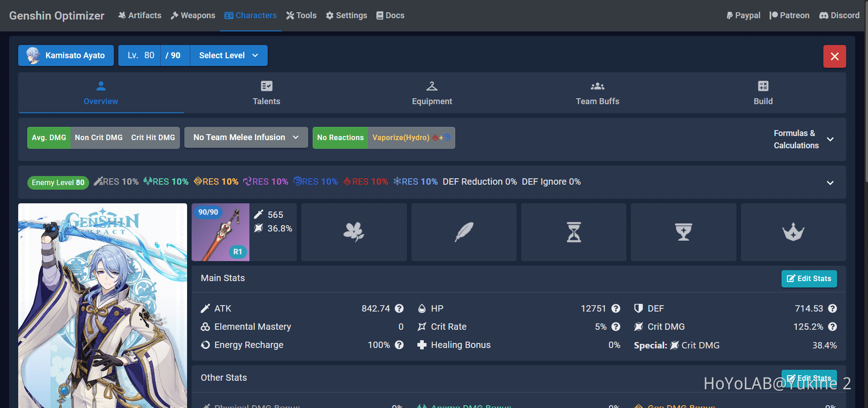Click the equipped weapon thumbnail
Image resolution: width=868 pixels, height=408 pixels.
pyautogui.click(x=220, y=232)
